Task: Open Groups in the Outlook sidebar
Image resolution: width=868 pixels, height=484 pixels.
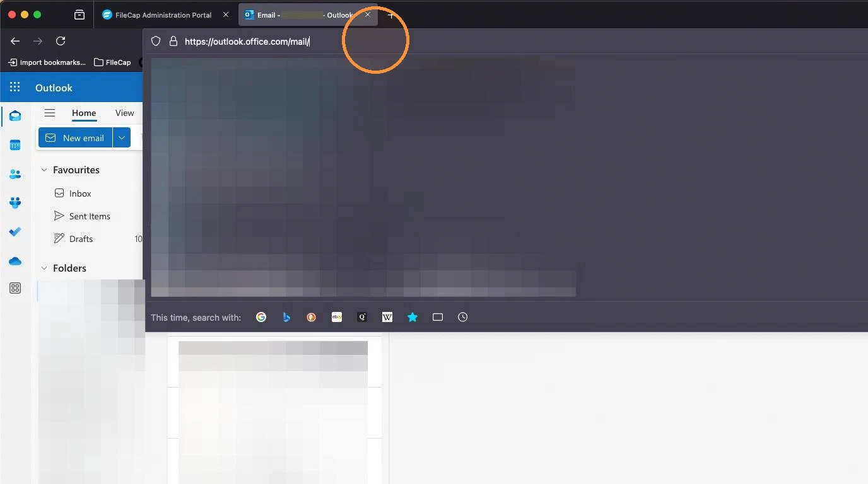Action: coord(15,203)
